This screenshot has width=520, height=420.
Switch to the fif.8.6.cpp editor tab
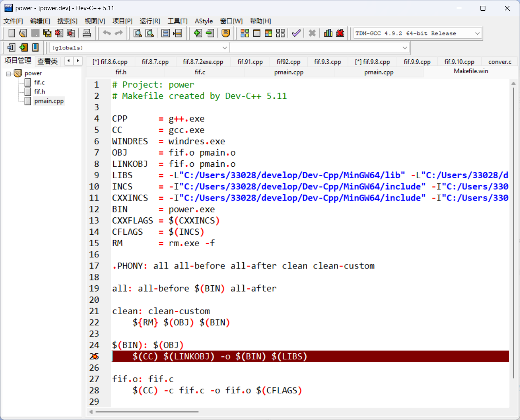click(x=110, y=62)
